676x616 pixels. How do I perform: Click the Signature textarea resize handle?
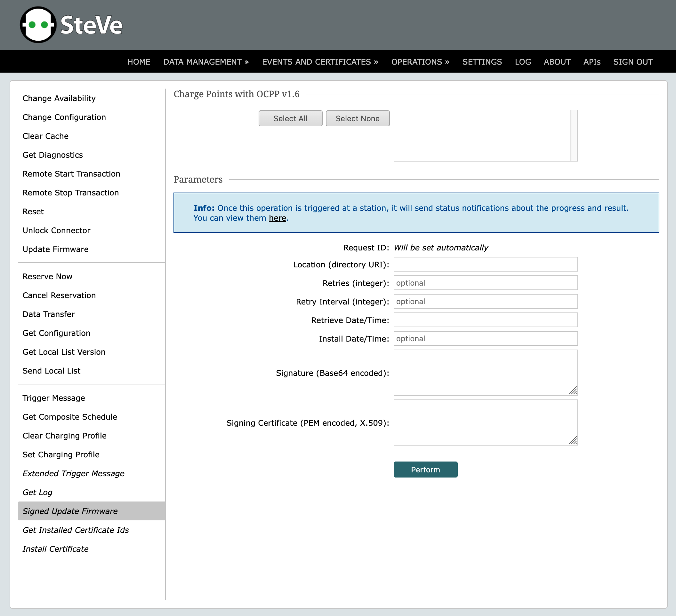[573, 391]
